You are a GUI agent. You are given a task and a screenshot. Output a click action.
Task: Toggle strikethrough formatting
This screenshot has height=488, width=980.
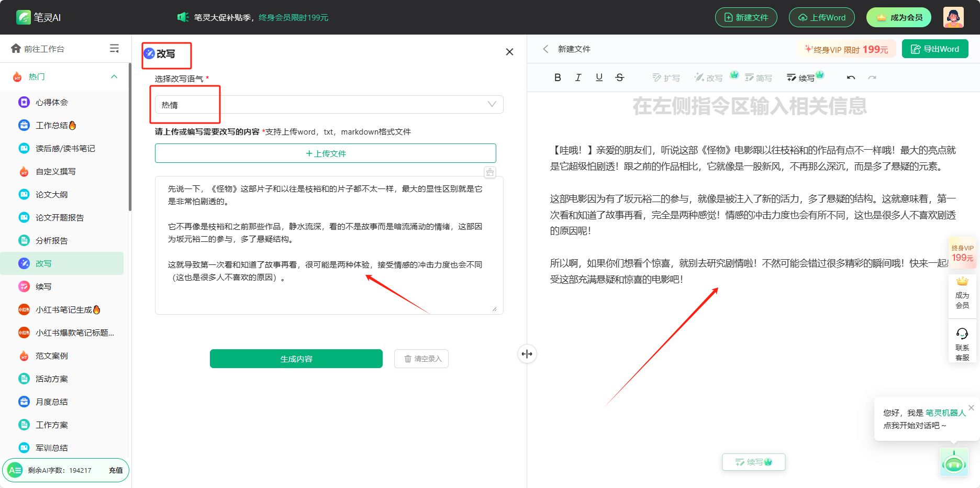620,77
